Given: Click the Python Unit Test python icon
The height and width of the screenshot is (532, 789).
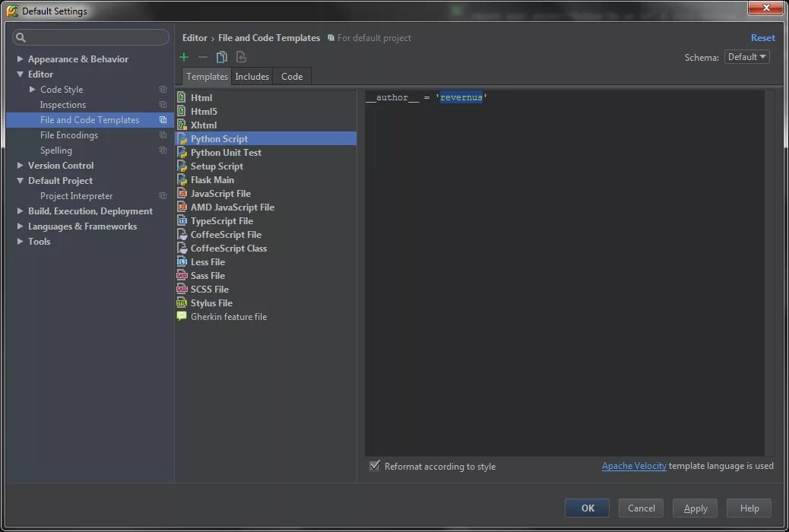Looking at the screenshot, I should 182,153.
